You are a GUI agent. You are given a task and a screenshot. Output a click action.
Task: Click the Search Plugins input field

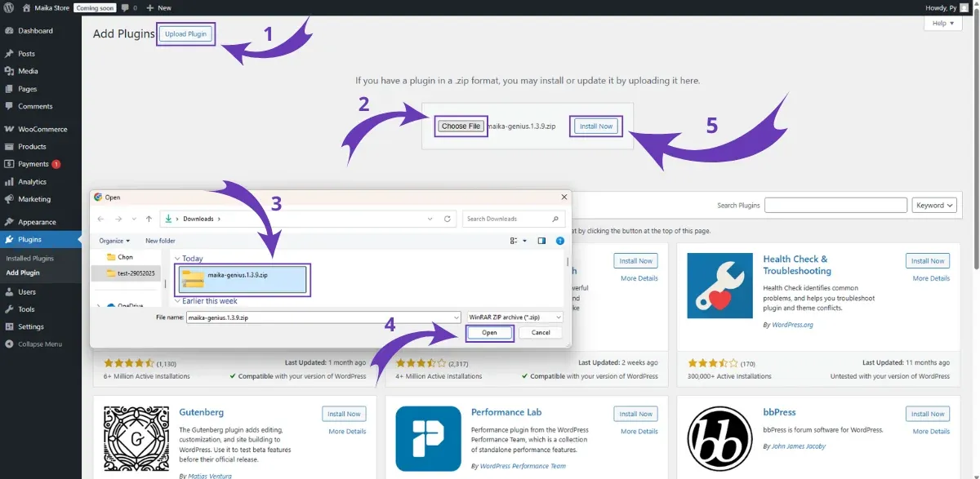[x=835, y=206]
